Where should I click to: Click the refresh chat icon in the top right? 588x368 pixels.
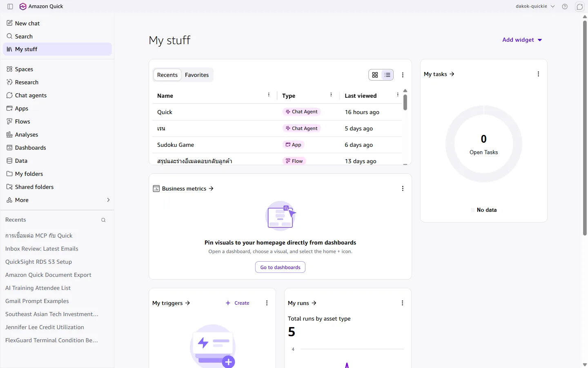pyautogui.click(x=579, y=7)
